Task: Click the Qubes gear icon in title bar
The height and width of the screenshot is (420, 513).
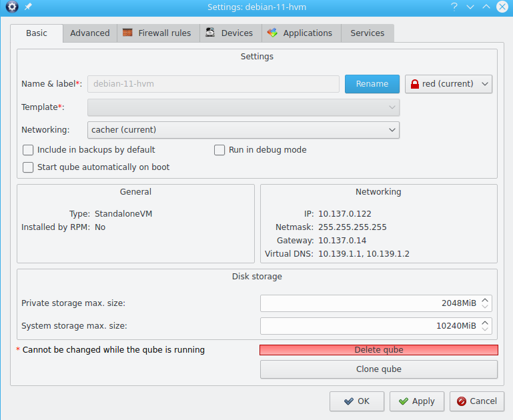Action: click(x=11, y=7)
